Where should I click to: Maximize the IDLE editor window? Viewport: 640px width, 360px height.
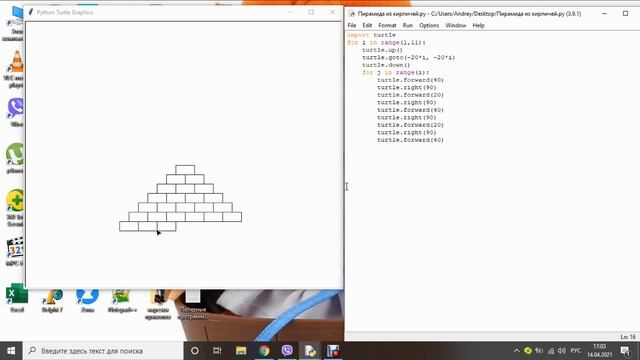[x=625, y=13]
